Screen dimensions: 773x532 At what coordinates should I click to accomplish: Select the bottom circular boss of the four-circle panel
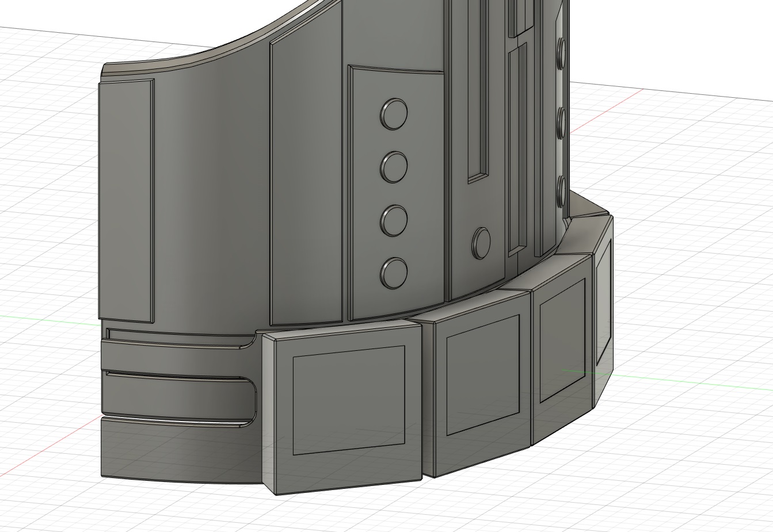click(394, 273)
